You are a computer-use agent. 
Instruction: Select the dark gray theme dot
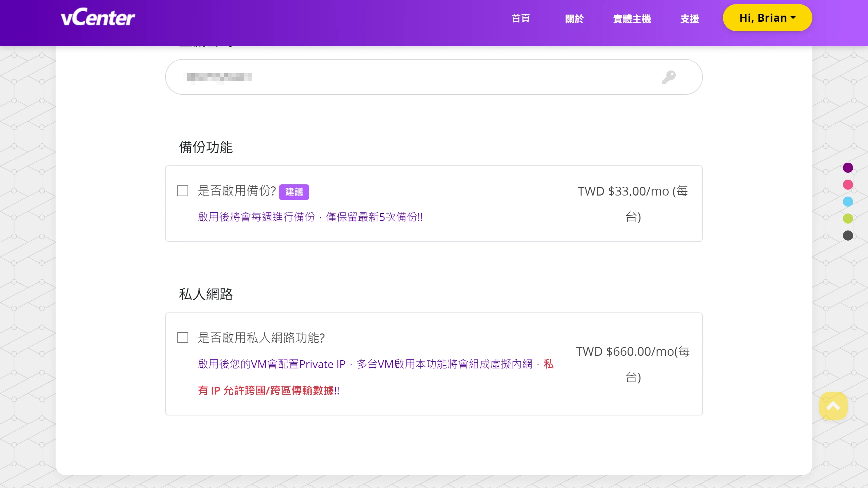click(848, 236)
